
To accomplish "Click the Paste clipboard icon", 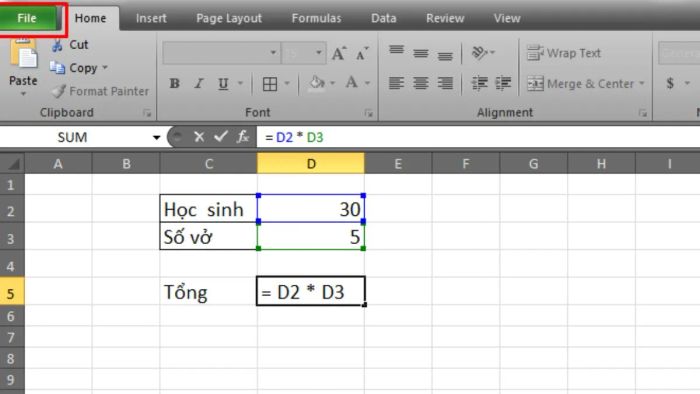I will click(23, 54).
